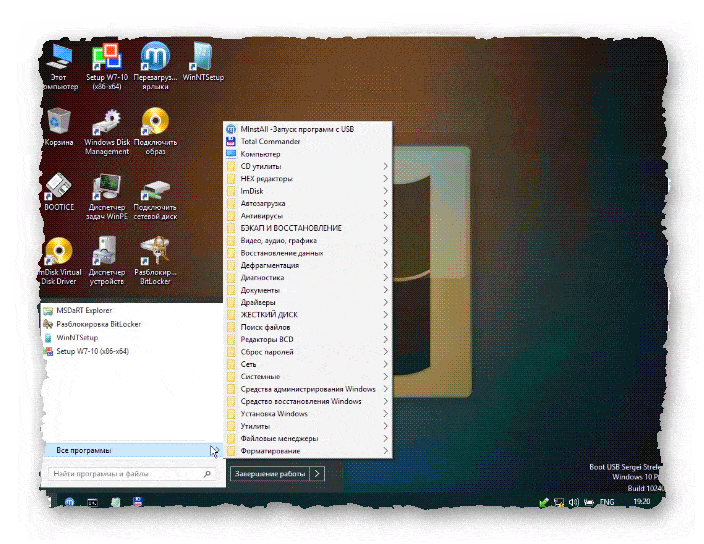
Task: Expand the Восстановление данных submenu
Action: [308, 253]
